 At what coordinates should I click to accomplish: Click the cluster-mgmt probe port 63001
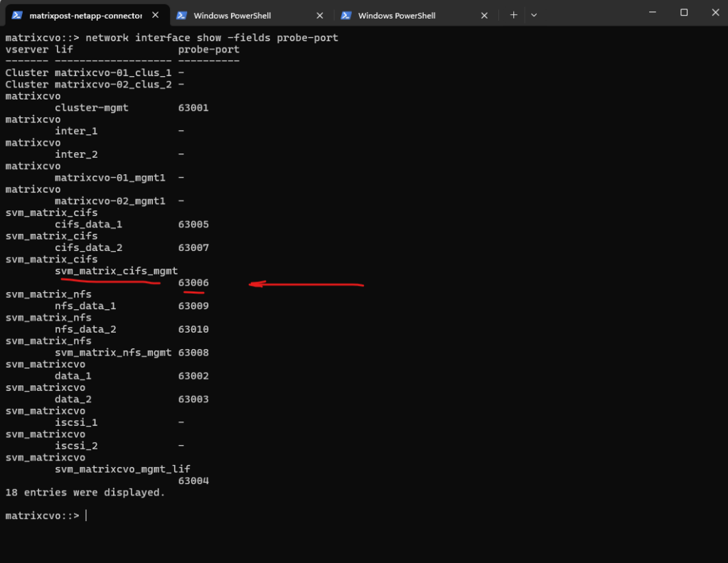tap(193, 108)
